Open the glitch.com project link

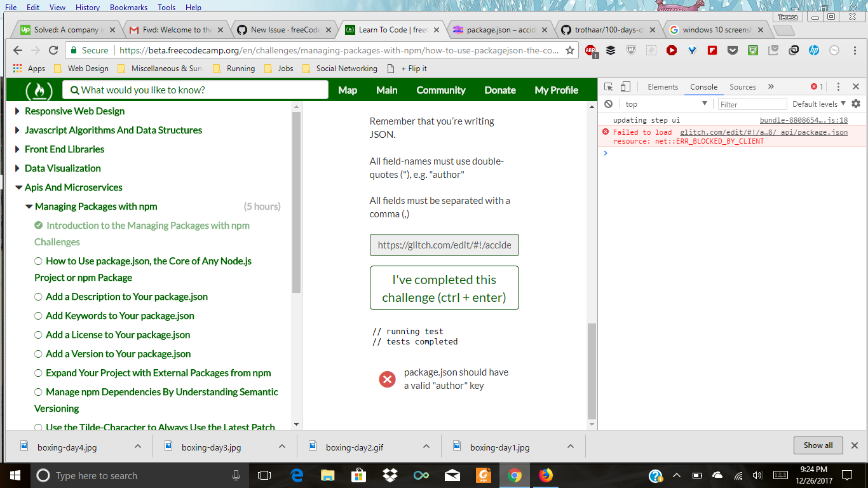(444, 245)
